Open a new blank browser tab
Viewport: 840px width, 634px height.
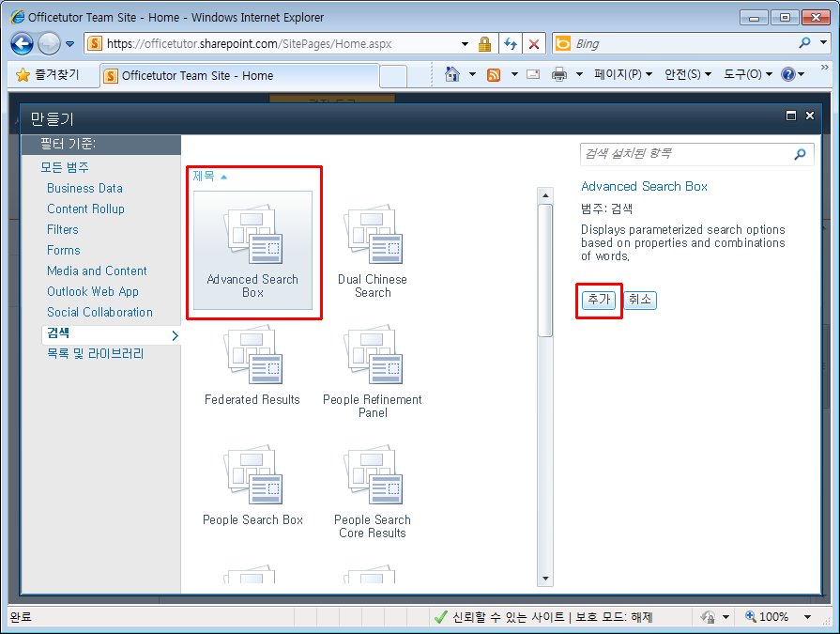pyautogui.click(x=393, y=76)
